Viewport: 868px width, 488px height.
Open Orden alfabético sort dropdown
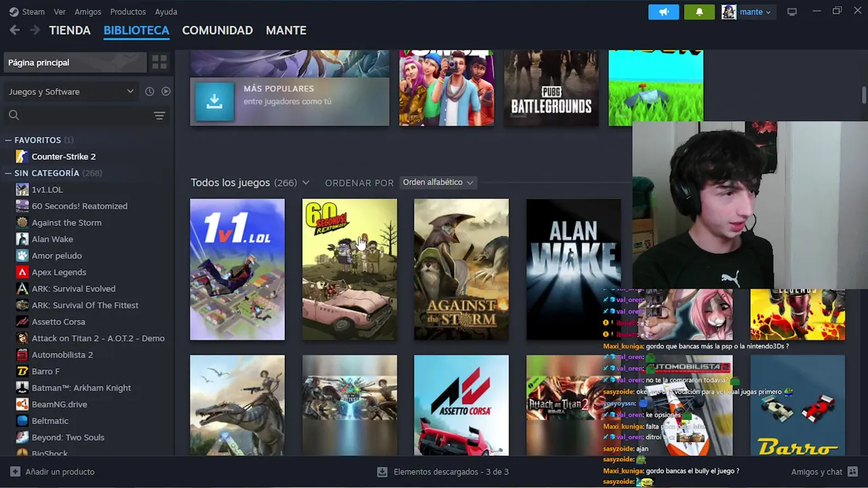click(x=437, y=182)
